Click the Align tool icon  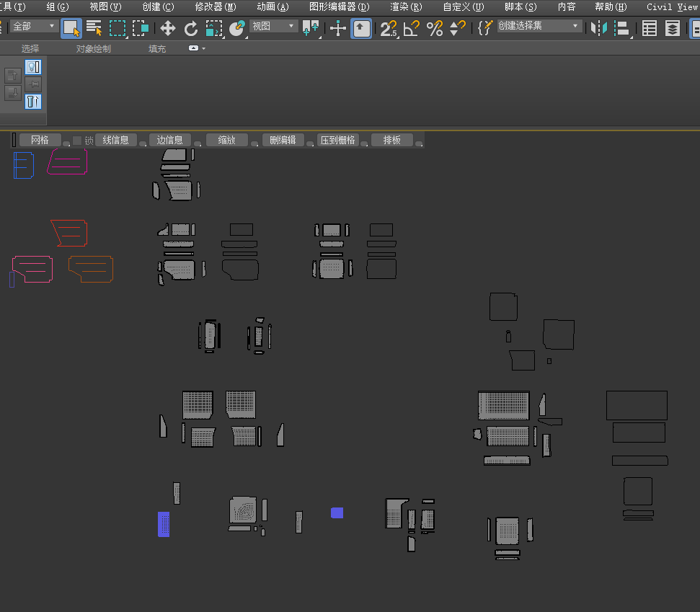point(621,29)
